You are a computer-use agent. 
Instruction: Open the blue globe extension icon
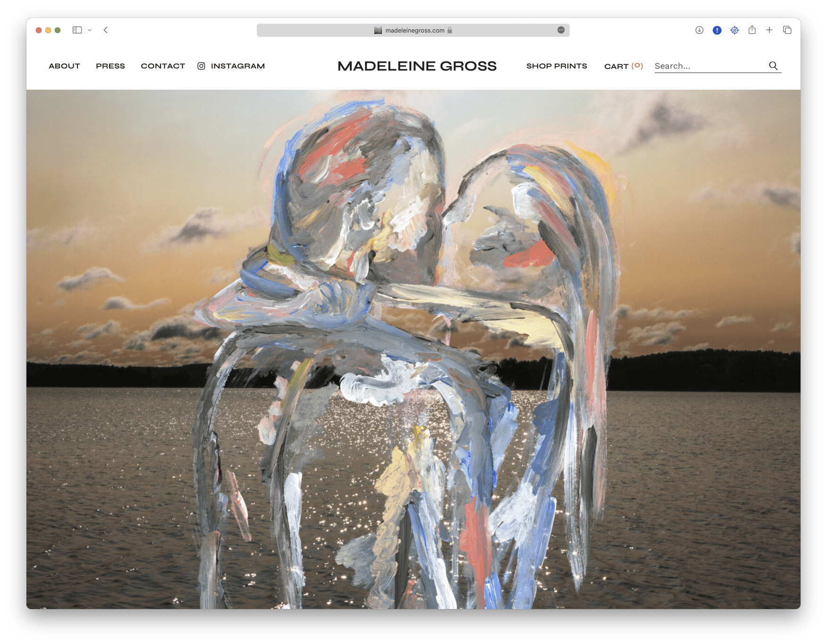pyautogui.click(x=734, y=30)
